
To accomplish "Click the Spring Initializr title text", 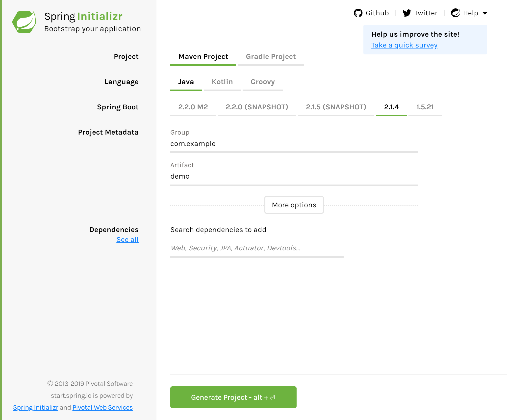I will point(83,16).
